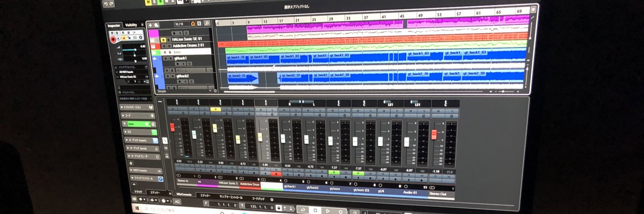The image size is (644, 214).
Task: Solo the gt/soro mixer channel
Action: 346,110
